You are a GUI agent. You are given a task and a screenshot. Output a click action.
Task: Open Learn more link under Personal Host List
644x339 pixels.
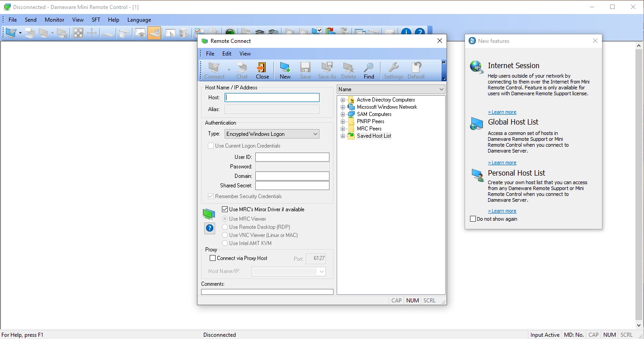point(502,211)
